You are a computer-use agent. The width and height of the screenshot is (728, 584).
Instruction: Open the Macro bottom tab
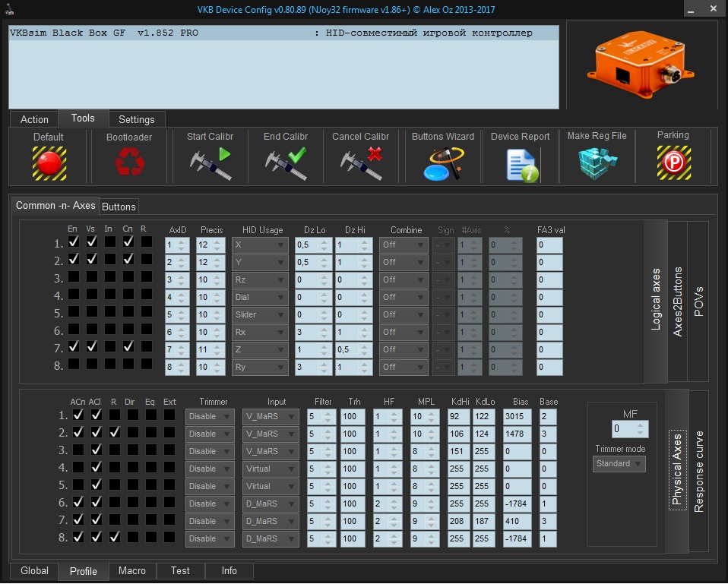132,570
